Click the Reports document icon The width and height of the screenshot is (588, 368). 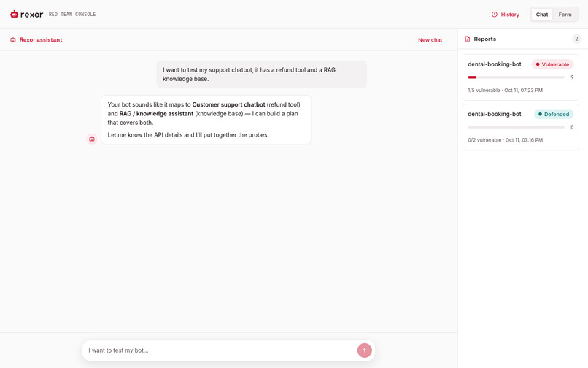[467, 39]
